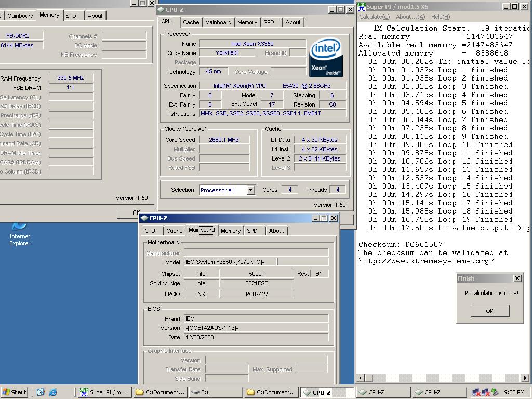The width and height of the screenshot is (532, 399).
Task: Select CPU tab in CPU window
Action: (167, 21)
